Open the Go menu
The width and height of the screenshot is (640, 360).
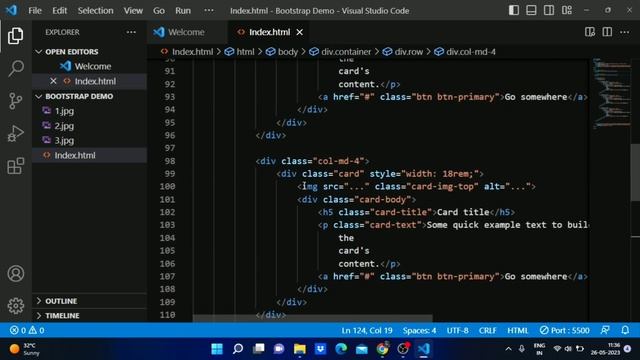(159, 11)
